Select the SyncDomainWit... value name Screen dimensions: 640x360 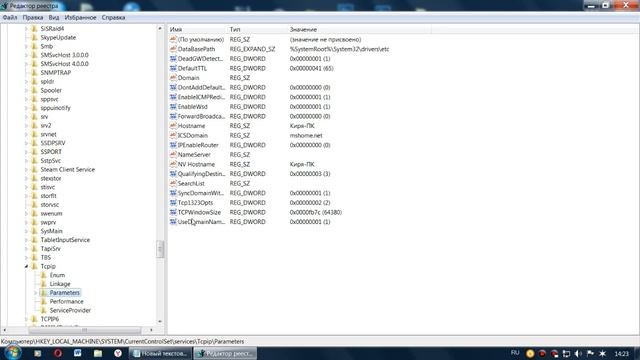(x=201, y=193)
